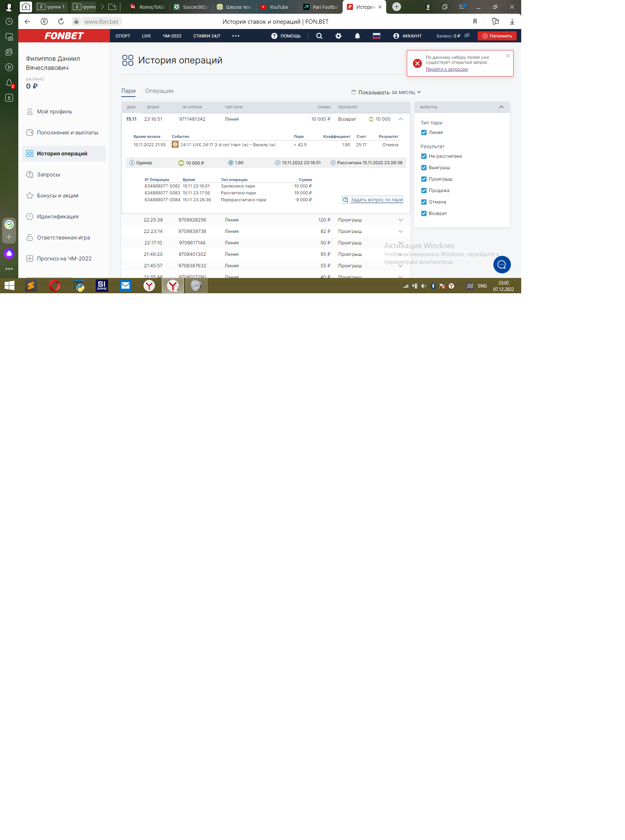Uncheck the Выигрыш result filter
This screenshot has height=840, width=625.
(424, 168)
